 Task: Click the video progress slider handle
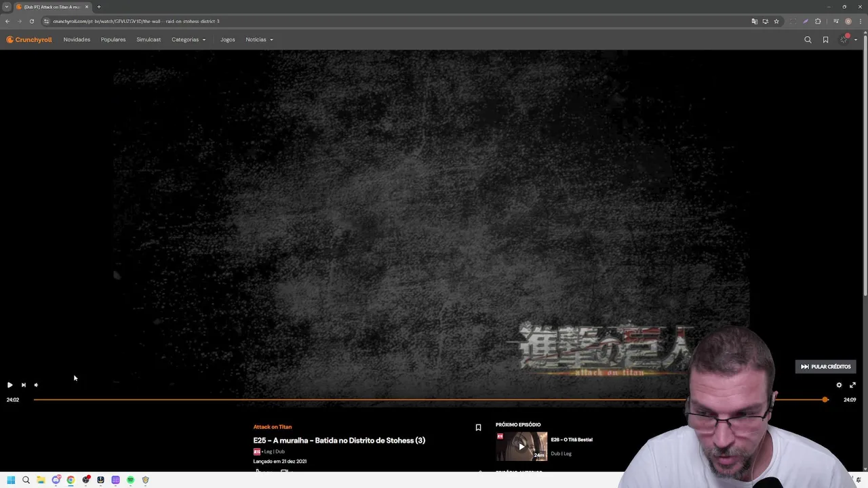[825, 400]
